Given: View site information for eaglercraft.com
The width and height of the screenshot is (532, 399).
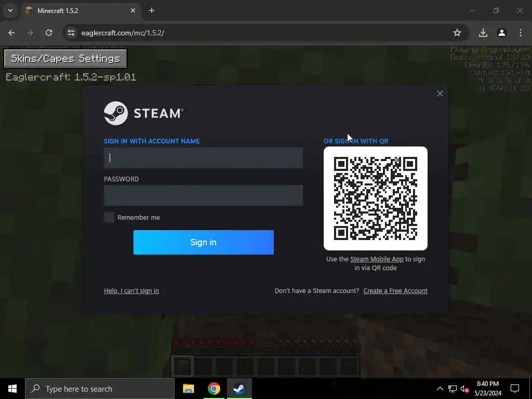Looking at the screenshot, I should point(71,33).
